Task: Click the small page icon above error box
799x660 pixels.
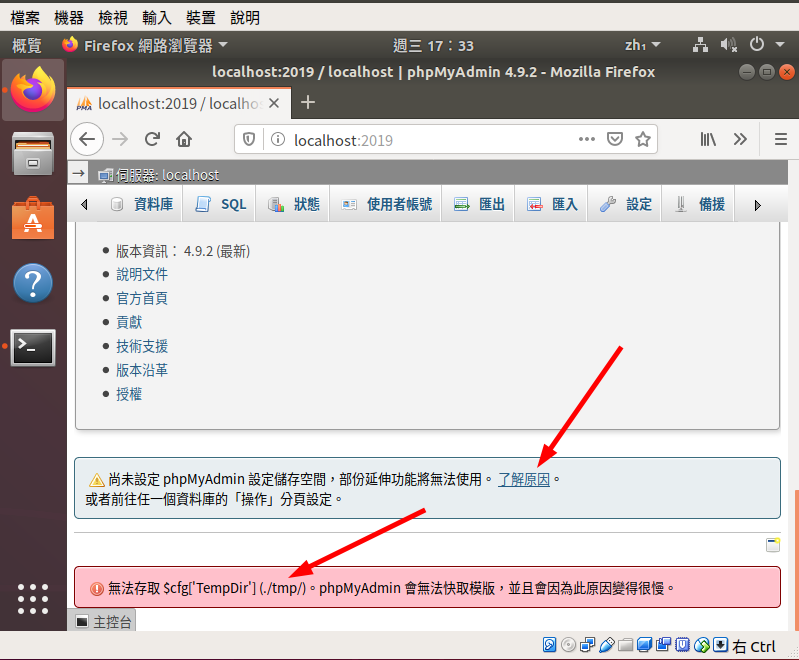Action: [x=773, y=545]
